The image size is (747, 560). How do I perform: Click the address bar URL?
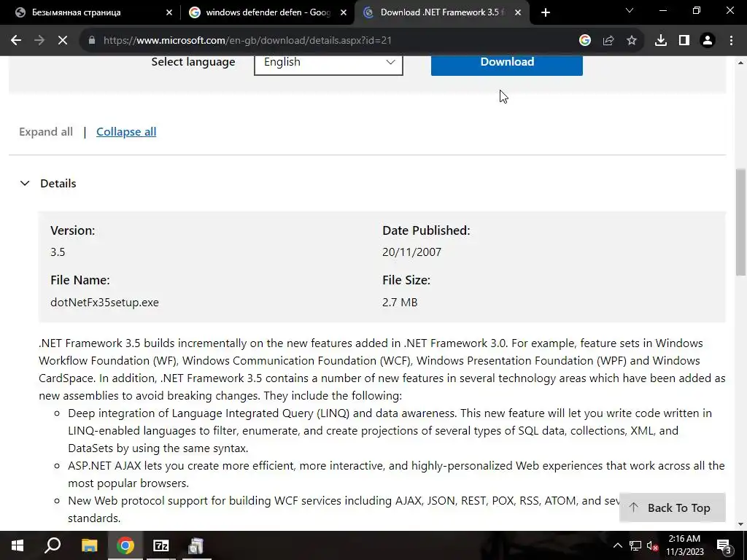click(x=248, y=41)
